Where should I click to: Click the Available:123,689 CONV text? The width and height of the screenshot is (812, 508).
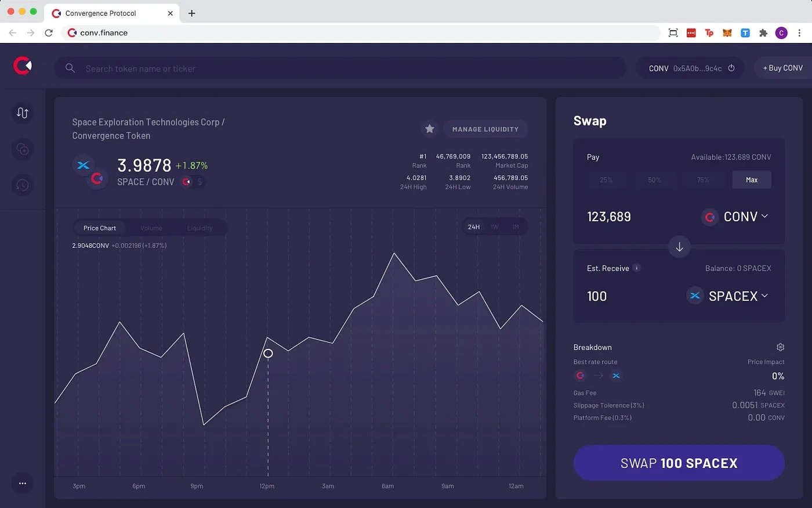[731, 157]
